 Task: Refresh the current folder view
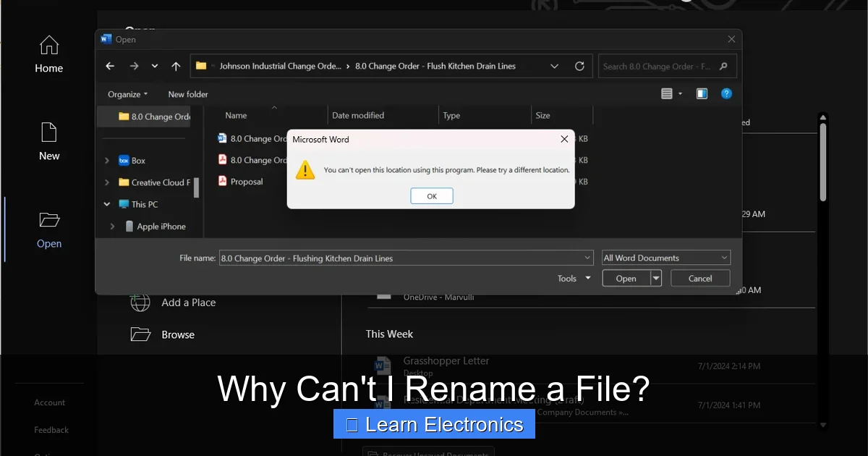(x=579, y=66)
